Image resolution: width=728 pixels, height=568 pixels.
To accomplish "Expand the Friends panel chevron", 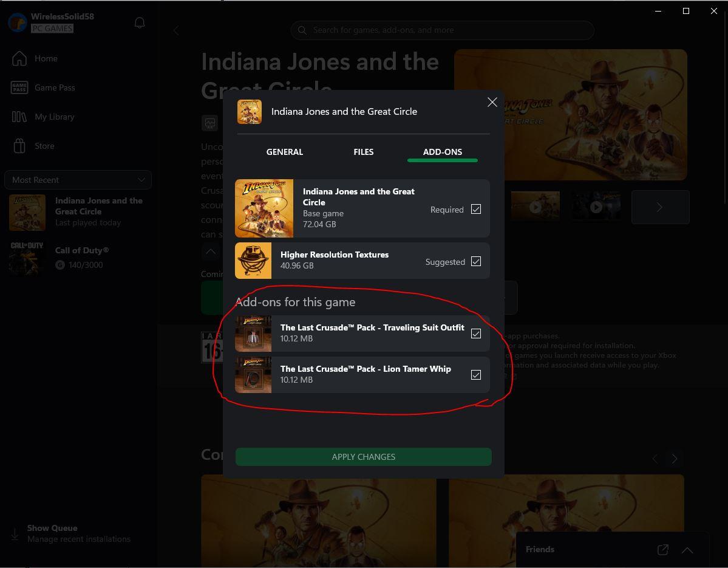I will tap(687, 550).
